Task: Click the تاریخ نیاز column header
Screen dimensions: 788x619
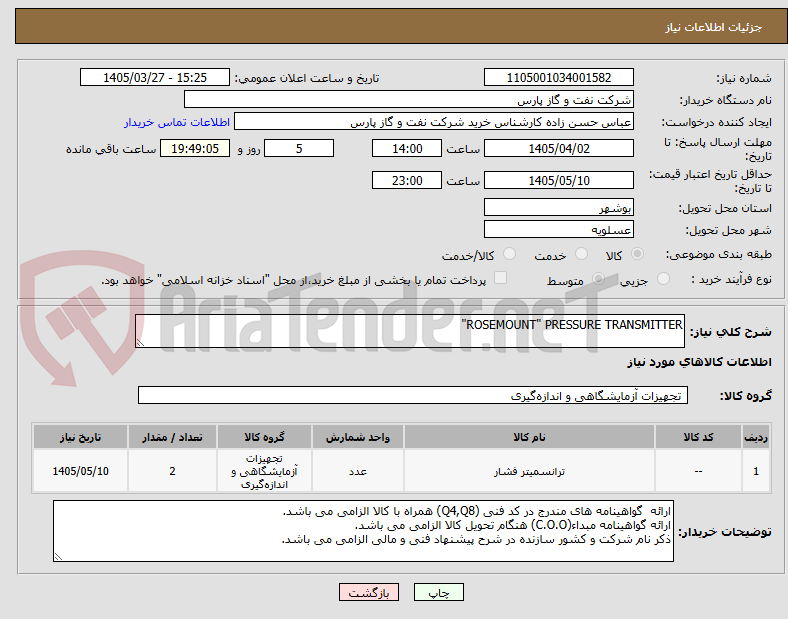Action: click(80, 437)
